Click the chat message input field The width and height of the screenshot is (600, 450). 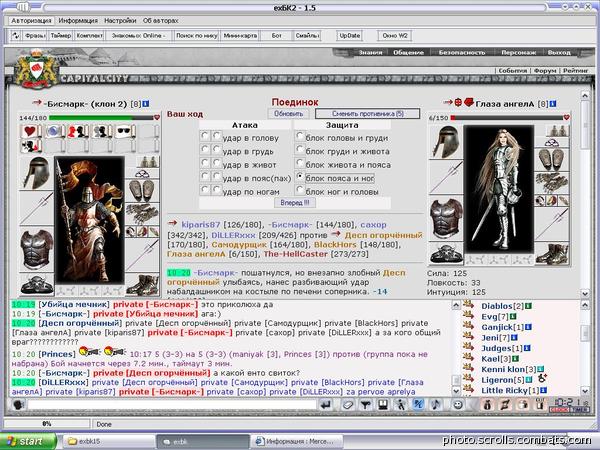172,404
